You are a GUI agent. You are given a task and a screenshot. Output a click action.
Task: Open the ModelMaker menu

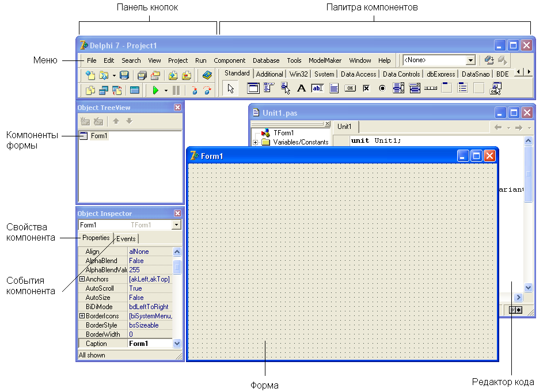325,60
